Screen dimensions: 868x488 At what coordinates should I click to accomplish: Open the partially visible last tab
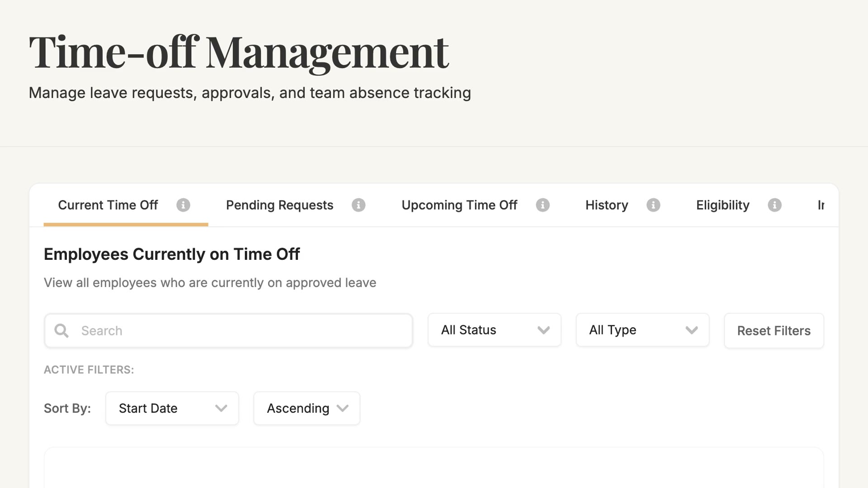click(x=821, y=205)
